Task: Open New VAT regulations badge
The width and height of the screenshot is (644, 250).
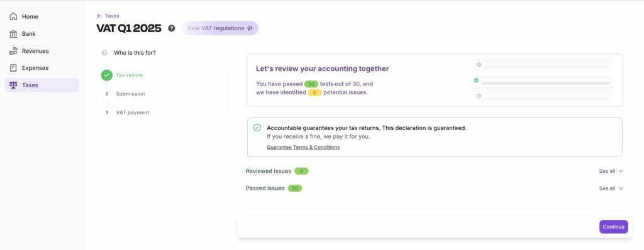Action: coord(219,28)
